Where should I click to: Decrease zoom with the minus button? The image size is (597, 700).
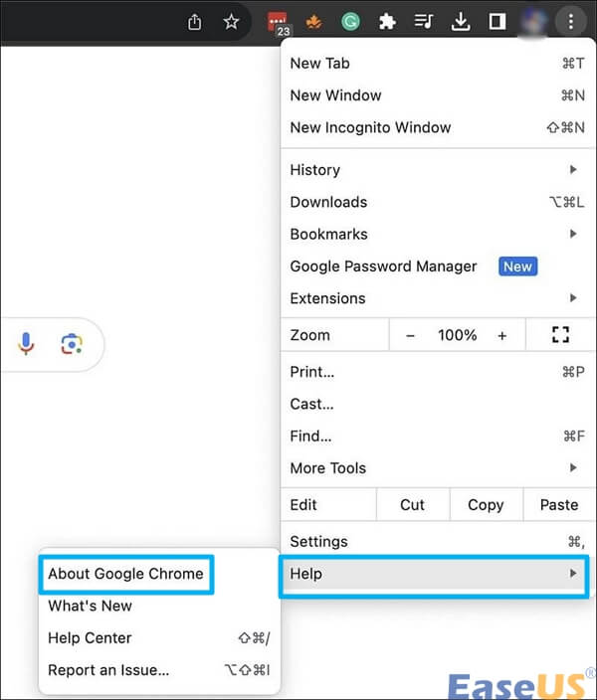point(410,336)
